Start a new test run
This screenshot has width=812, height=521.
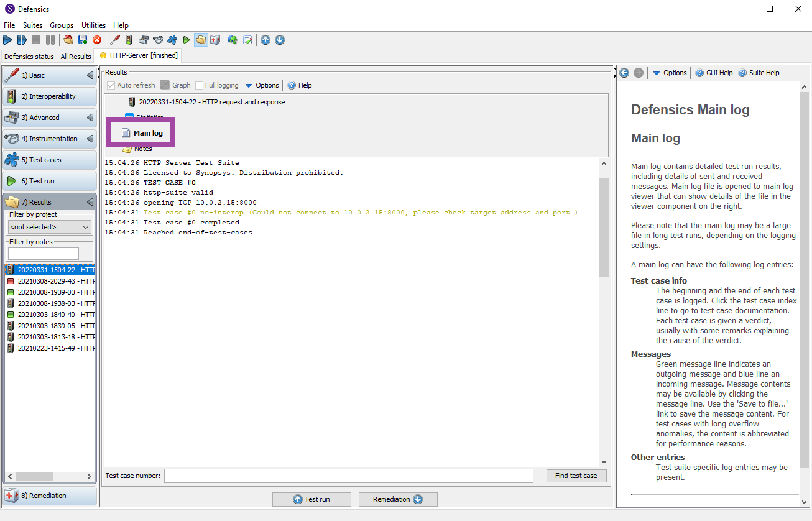(x=7, y=40)
